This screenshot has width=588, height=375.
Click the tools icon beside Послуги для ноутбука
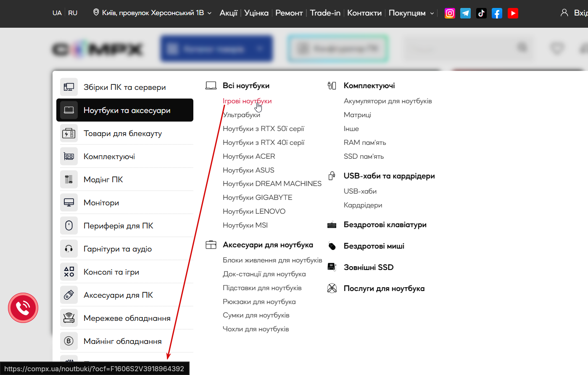[x=332, y=288]
